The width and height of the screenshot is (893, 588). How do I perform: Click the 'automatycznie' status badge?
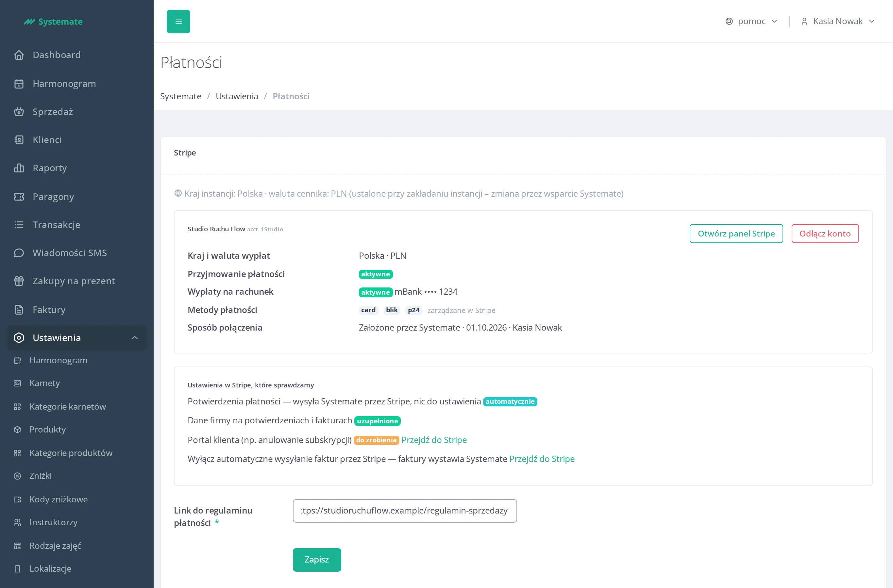tap(510, 401)
